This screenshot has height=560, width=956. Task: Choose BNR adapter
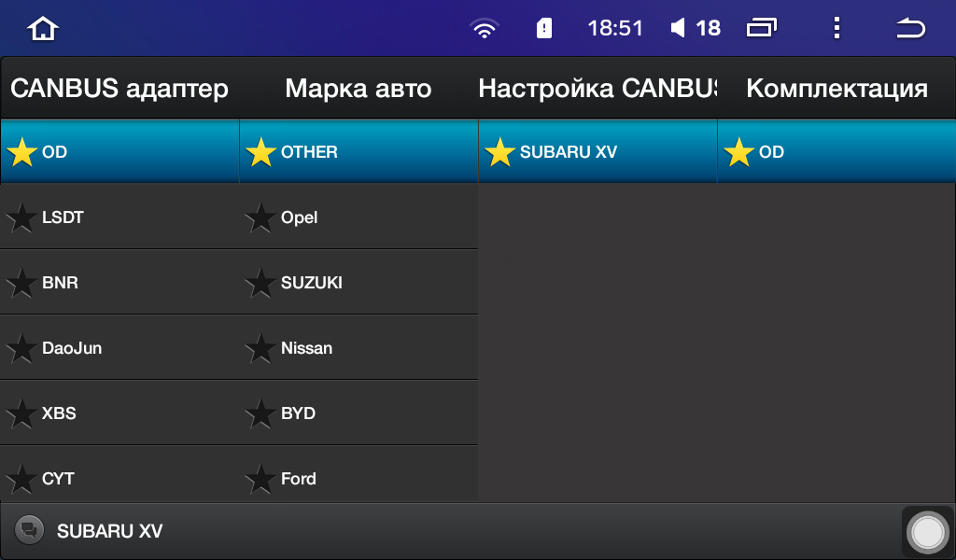pos(119,282)
